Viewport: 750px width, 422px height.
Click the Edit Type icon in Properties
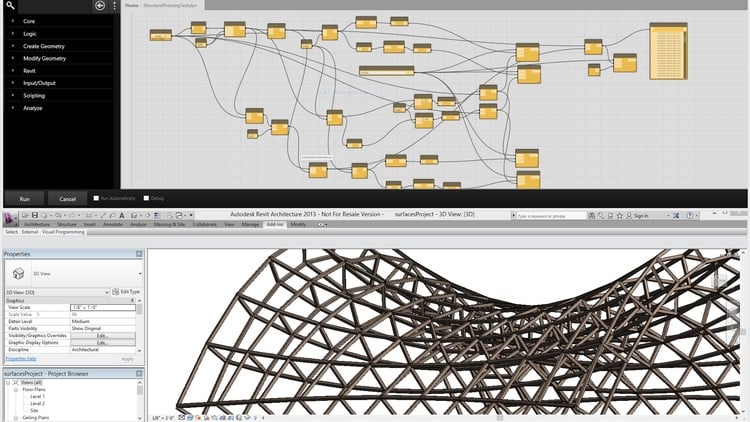(x=115, y=291)
